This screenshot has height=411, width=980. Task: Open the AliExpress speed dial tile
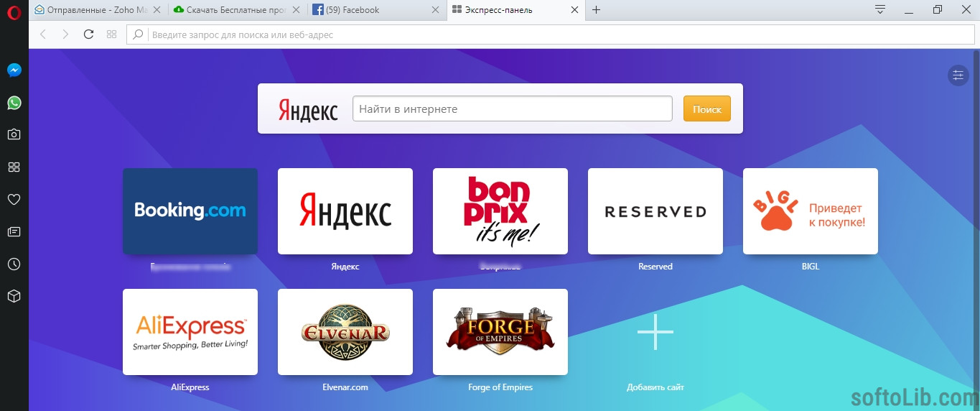tap(190, 332)
